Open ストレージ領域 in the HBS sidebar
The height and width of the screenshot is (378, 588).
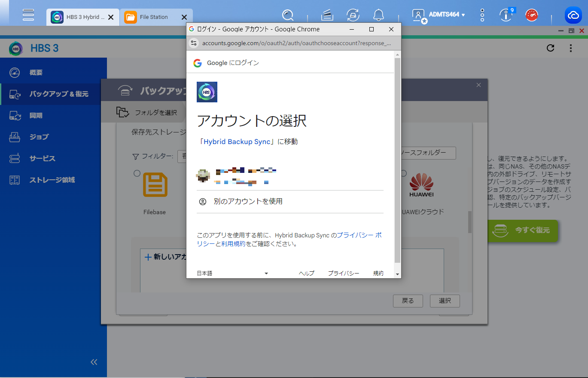pyautogui.click(x=53, y=180)
